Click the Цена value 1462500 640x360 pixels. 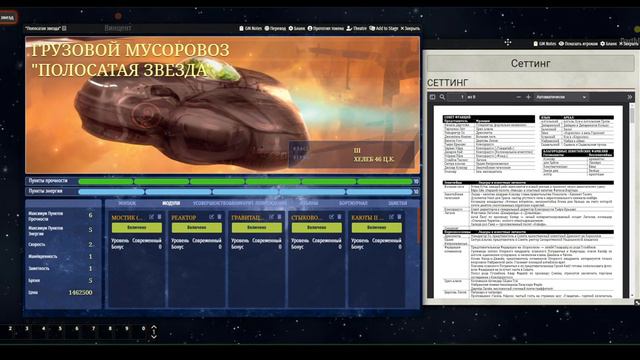[80, 293]
